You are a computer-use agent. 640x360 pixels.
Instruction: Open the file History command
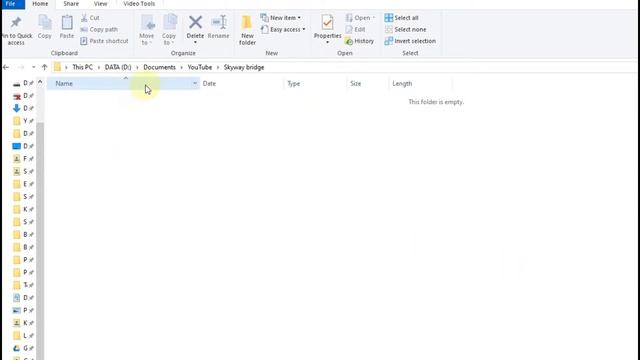coord(359,41)
